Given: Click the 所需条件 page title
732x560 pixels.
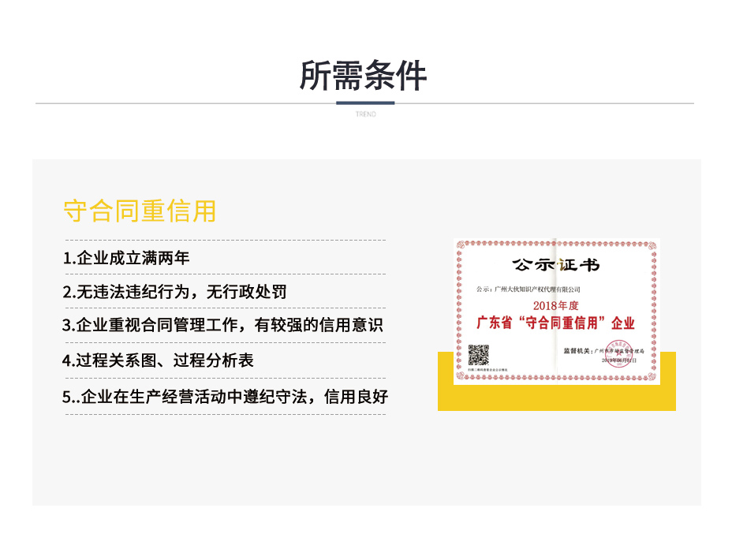Looking at the screenshot, I should (x=364, y=76).
